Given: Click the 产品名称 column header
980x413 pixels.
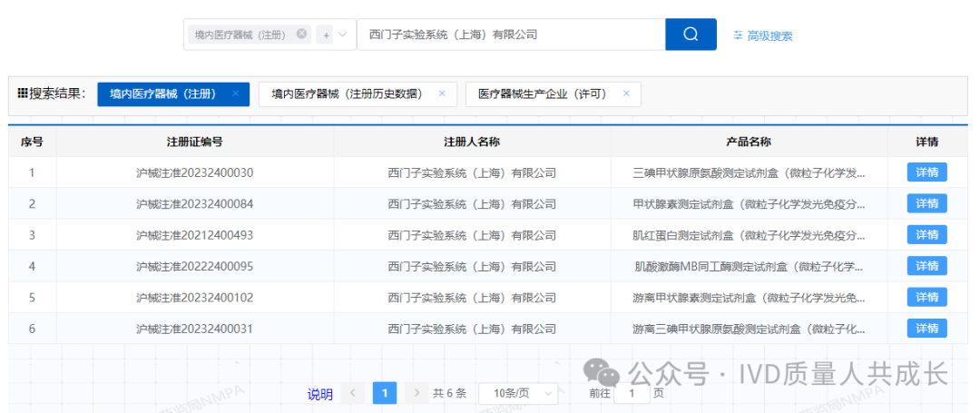Looking at the screenshot, I should click(748, 142).
